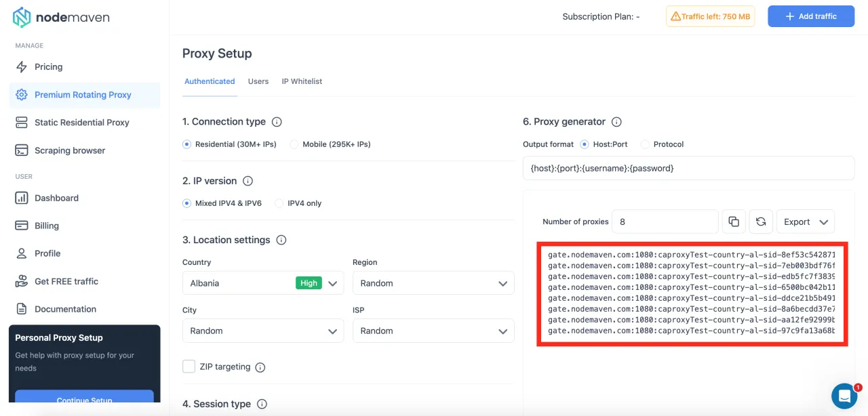
Task: Enable the ZIP targeting checkbox
Action: coord(189,367)
